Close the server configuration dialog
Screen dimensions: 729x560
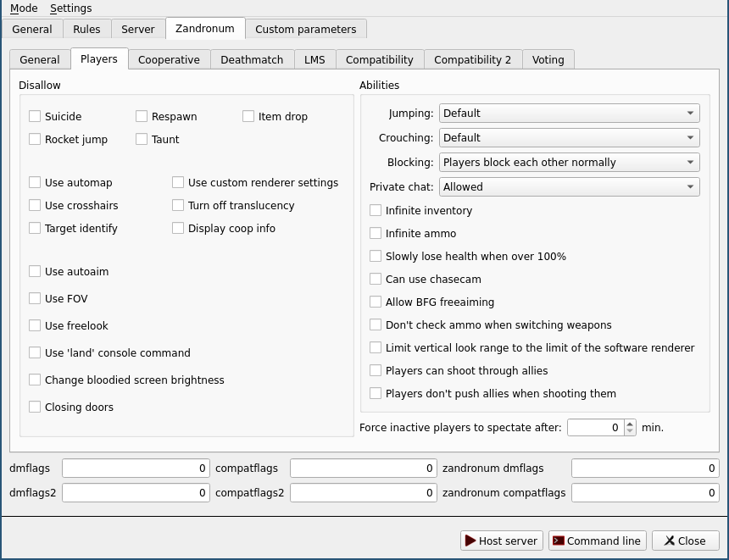coord(685,541)
